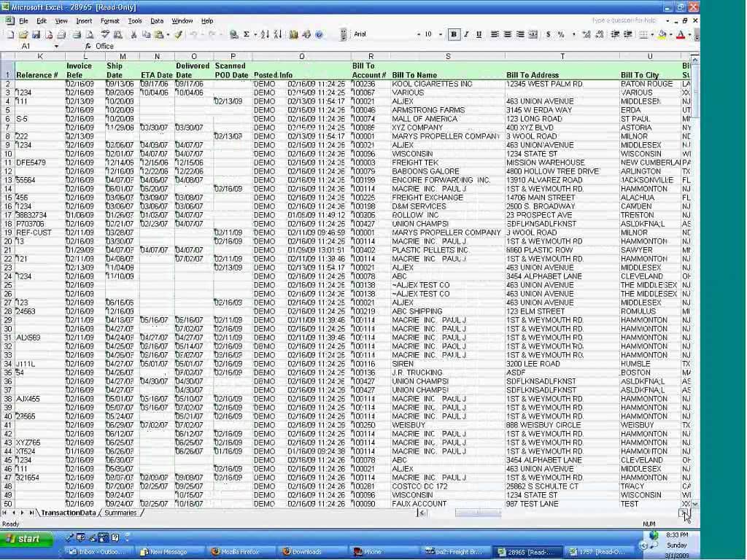This screenshot has height=560, width=747.
Task: Expand the Formatting toolbar options arrow
Action: [697, 35]
